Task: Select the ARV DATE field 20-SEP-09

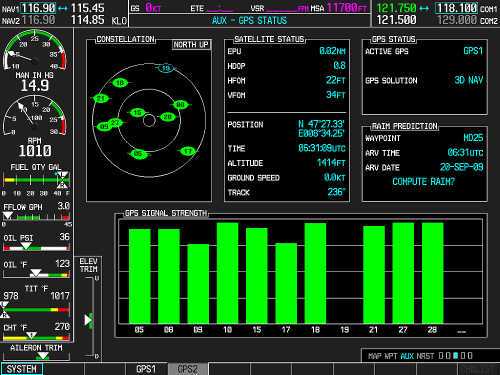Action: [x=461, y=167]
